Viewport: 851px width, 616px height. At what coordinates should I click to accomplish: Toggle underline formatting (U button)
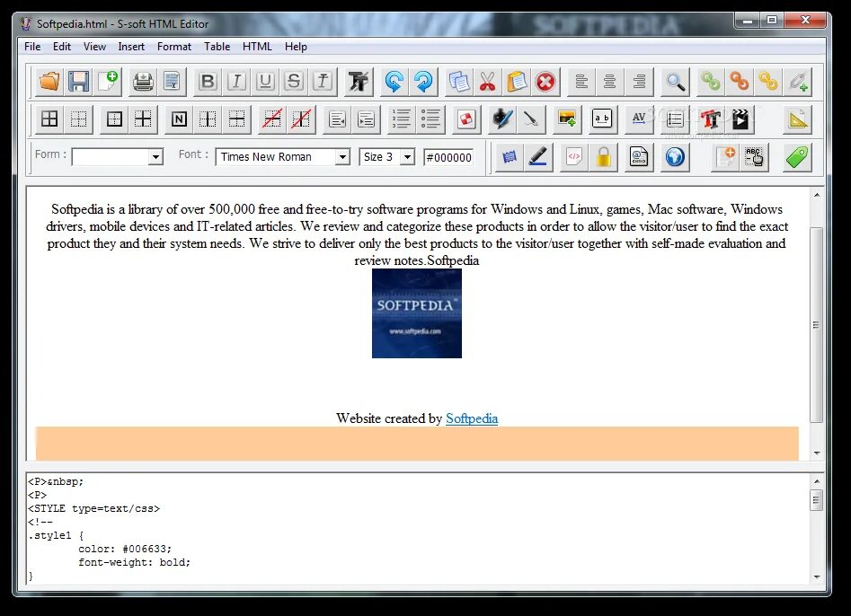tap(265, 82)
